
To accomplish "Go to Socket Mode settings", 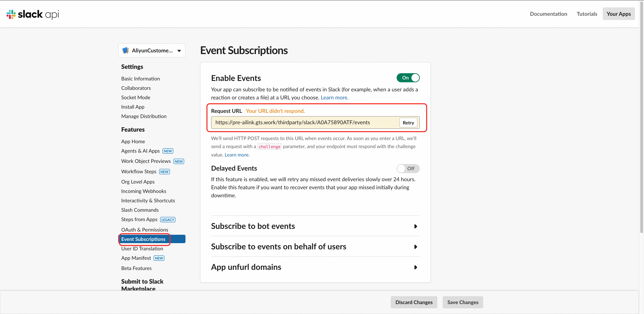I will click(x=136, y=97).
